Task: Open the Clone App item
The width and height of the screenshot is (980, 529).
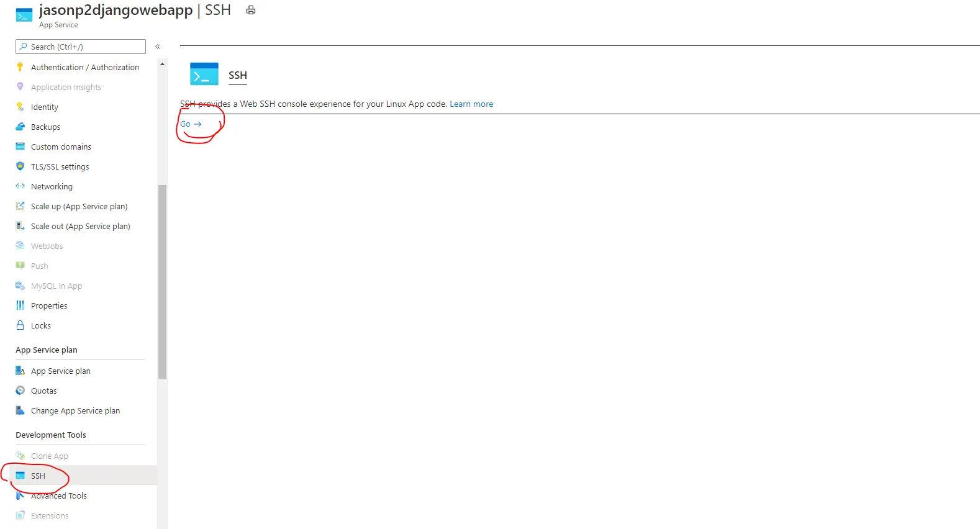Action: point(50,456)
